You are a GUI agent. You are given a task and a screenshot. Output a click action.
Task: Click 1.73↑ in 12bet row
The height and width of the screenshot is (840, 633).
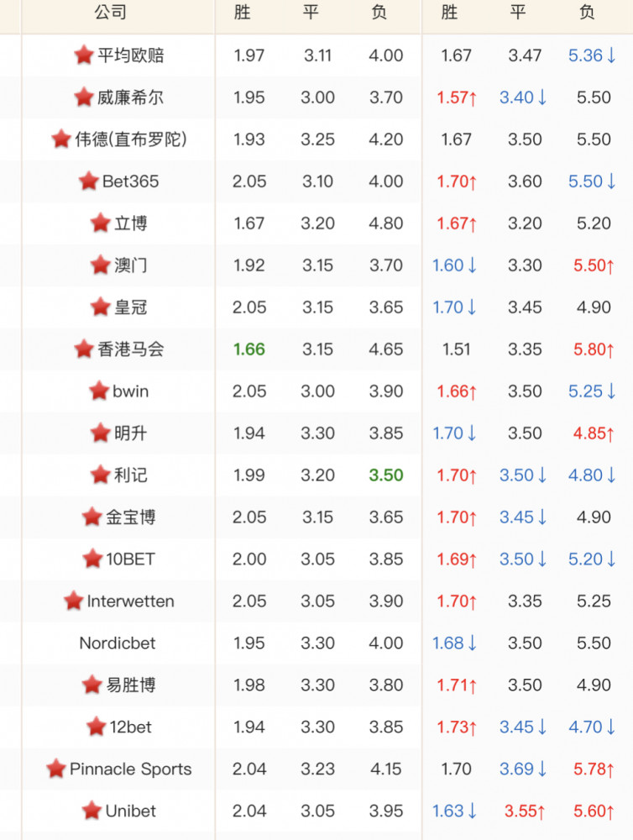(457, 727)
